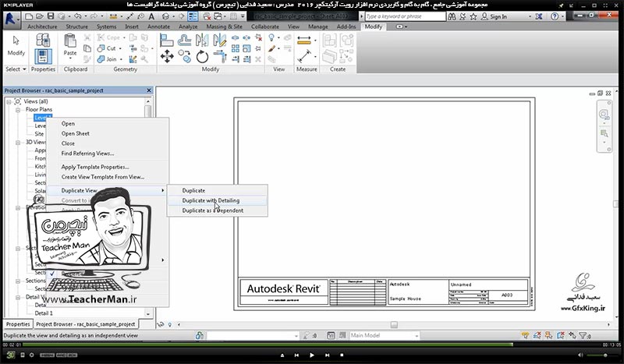The width and height of the screenshot is (624, 364).
Task: Select the Align tool in Modify panel
Action: point(167,41)
